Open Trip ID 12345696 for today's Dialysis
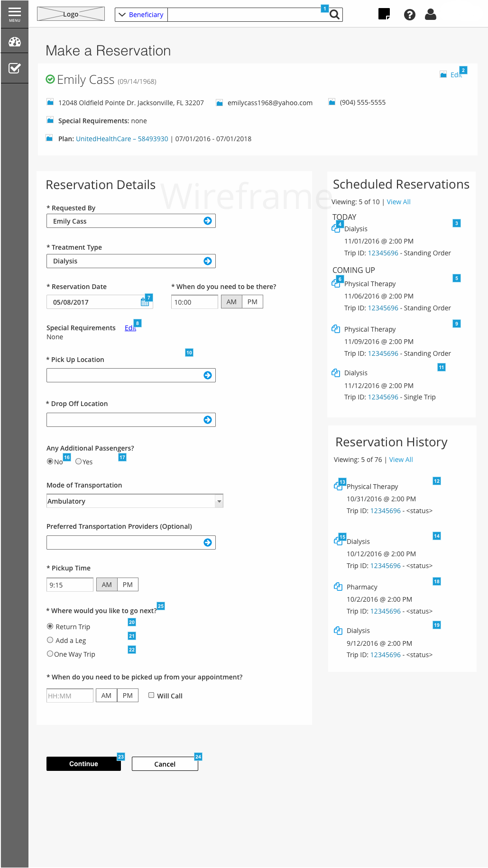 [x=383, y=253]
